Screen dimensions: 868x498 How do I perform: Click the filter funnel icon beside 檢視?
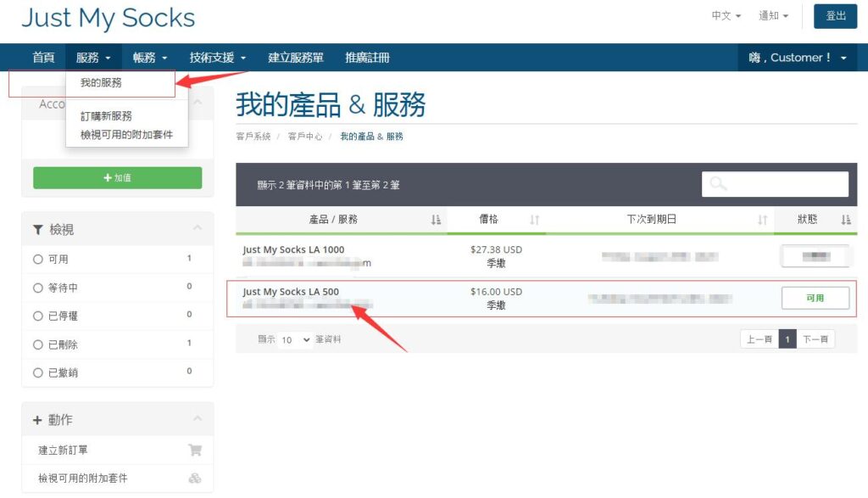click(37, 229)
